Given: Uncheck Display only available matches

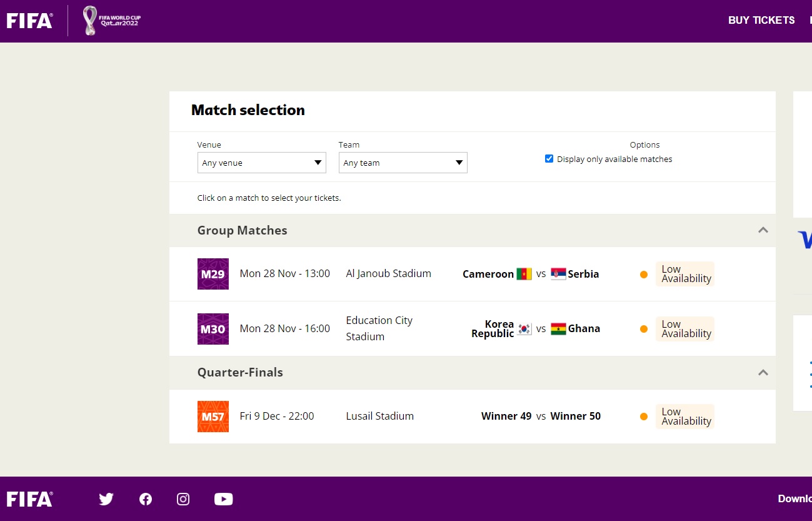Looking at the screenshot, I should pyautogui.click(x=549, y=159).
